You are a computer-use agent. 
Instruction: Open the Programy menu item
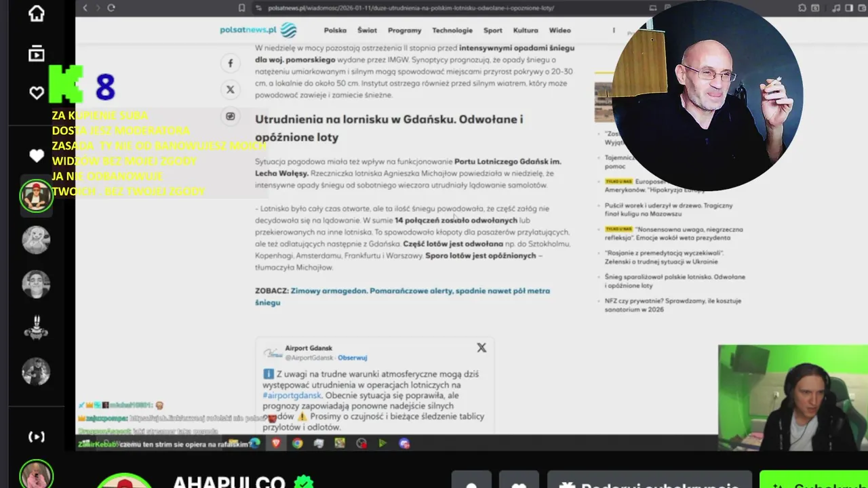404,30
